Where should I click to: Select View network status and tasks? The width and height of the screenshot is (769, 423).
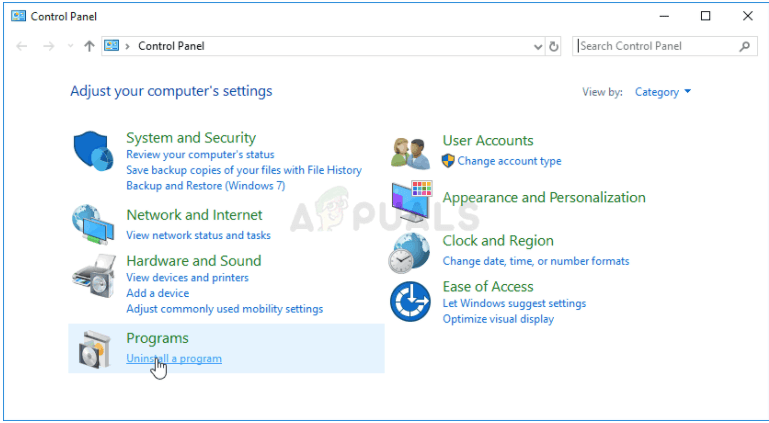tap(199, 235)
